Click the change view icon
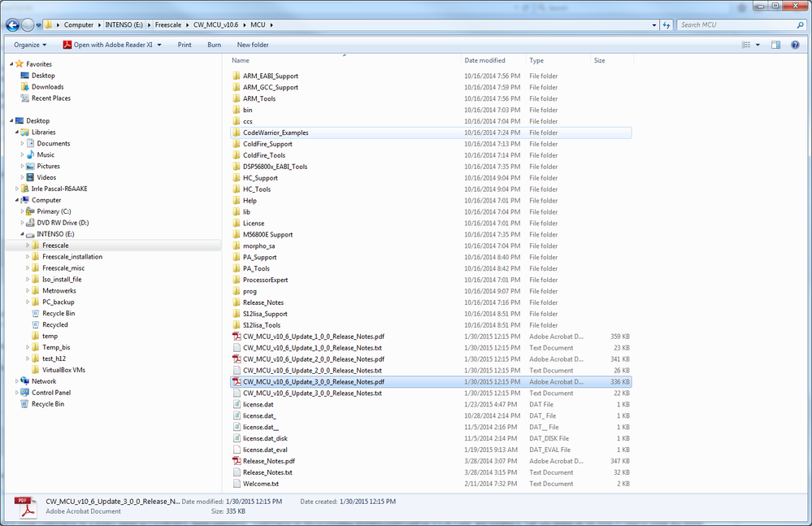 pyautogui.click(x=746, y=45)
